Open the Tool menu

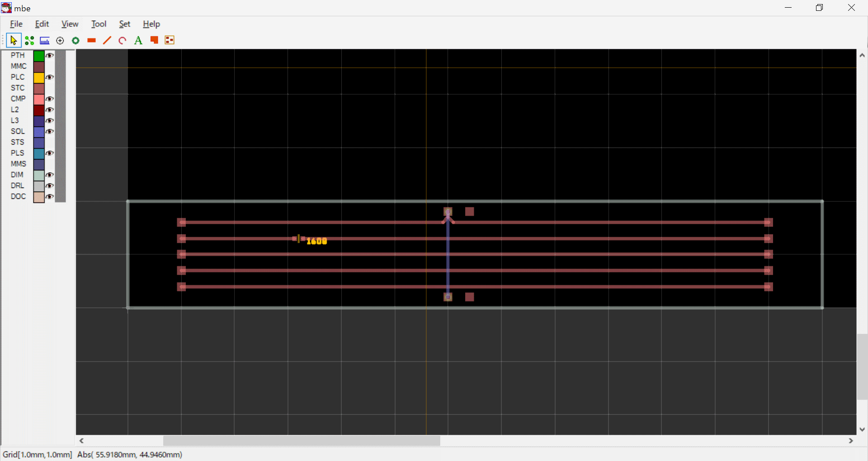pos(99,24)
